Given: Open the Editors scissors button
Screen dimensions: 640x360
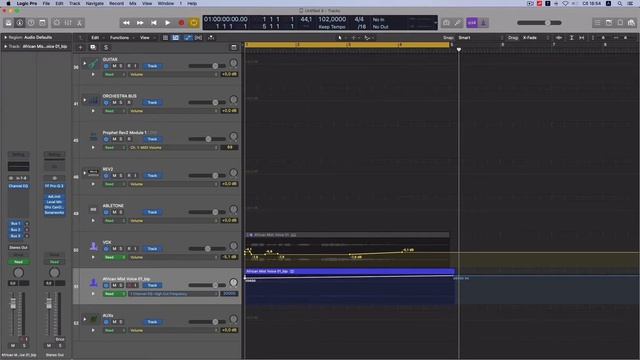Looking at the screenshot, I should pos(80,23).
